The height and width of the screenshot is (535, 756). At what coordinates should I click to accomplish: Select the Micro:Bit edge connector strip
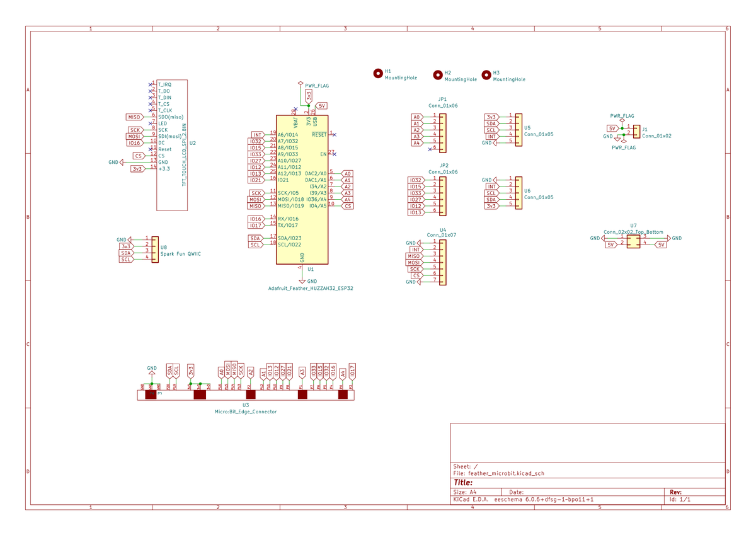tap(246, 394)
